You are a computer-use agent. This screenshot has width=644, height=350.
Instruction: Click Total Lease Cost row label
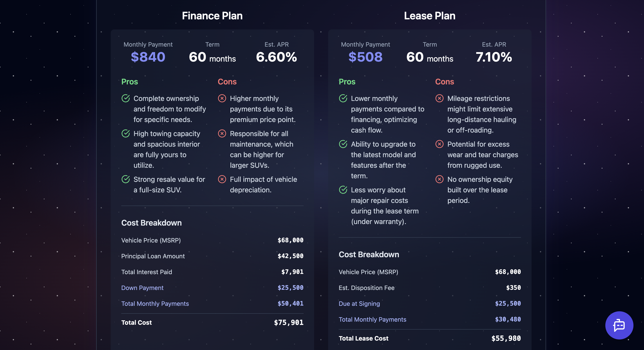[363, 338]
